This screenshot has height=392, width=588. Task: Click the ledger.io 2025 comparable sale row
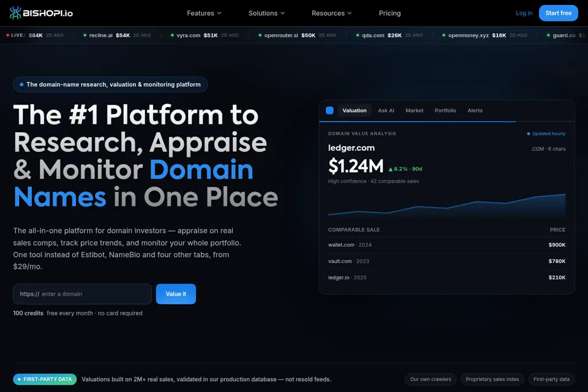click(447, 277)
